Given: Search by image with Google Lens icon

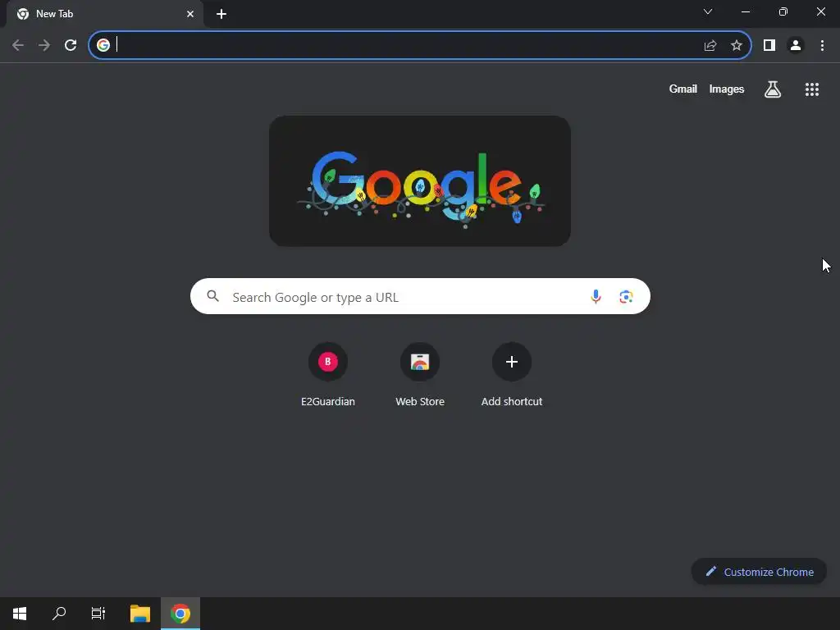Looking at the screenshot, I should [626, 296].
